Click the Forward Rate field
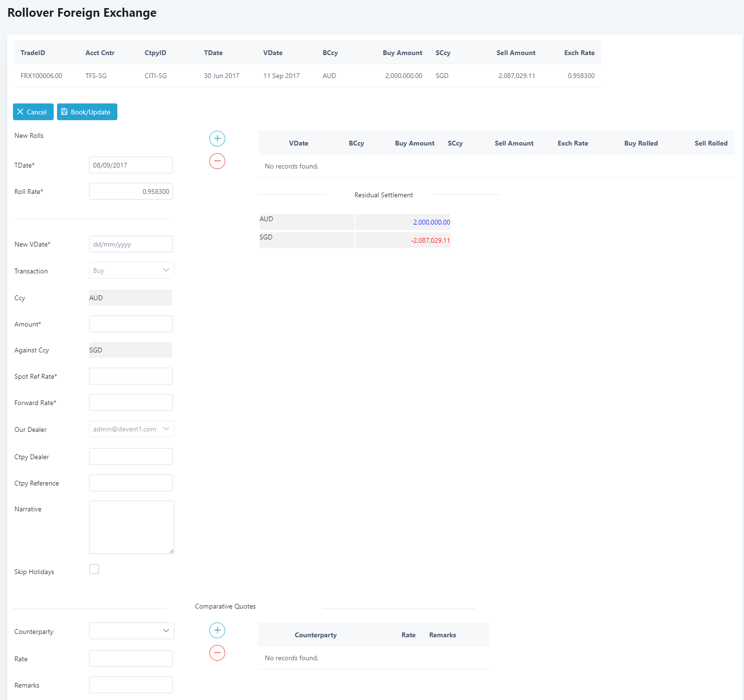 (x=131, y=403)
